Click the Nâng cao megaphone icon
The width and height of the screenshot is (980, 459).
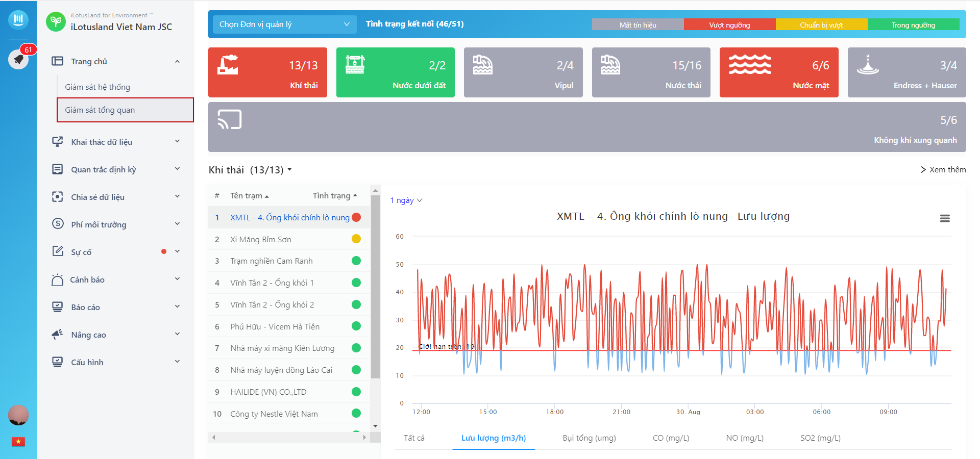58,335
